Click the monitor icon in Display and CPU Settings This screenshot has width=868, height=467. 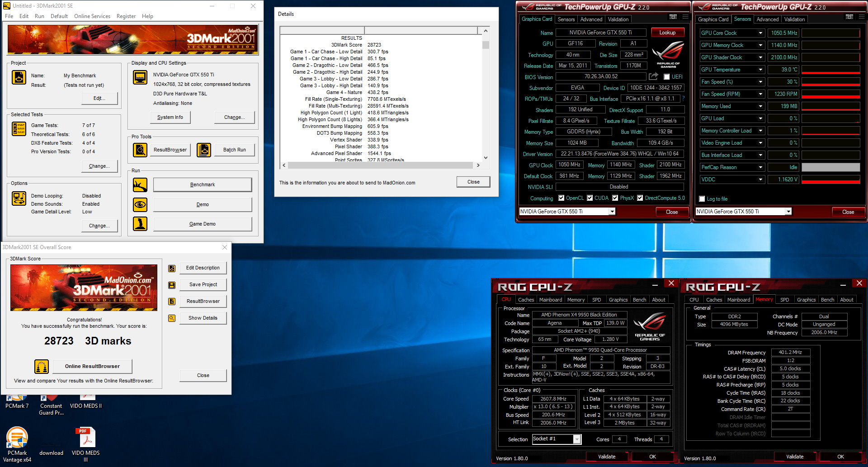pyautogui.click(x=140, y=77)
